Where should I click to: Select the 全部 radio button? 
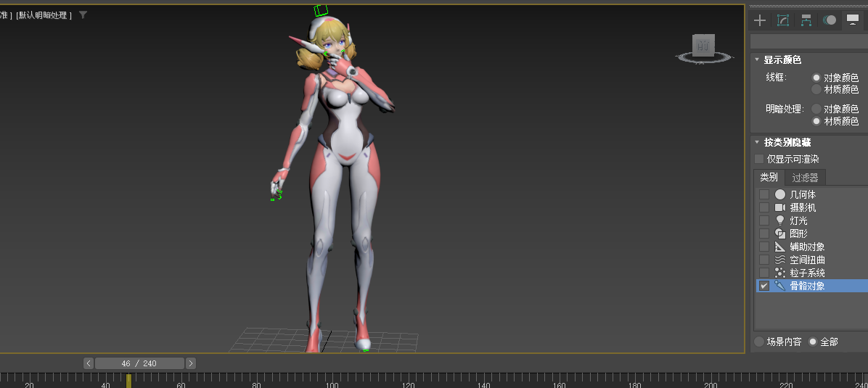pos(813,342)
